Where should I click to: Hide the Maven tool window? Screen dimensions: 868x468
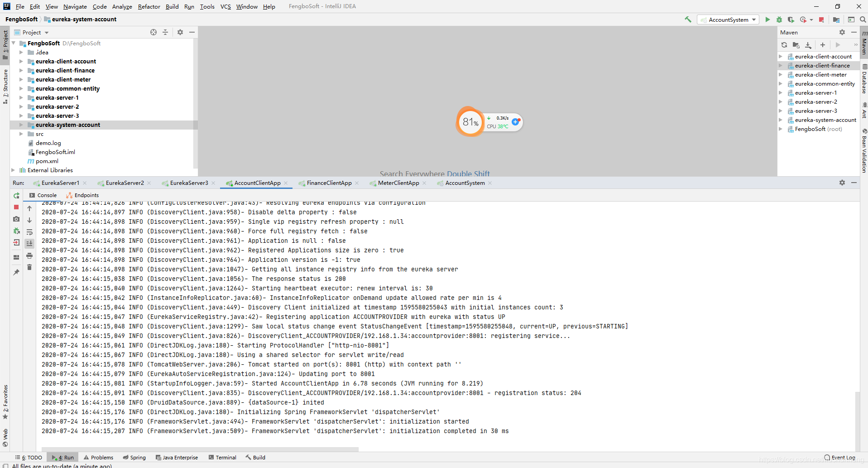point(854,32)
